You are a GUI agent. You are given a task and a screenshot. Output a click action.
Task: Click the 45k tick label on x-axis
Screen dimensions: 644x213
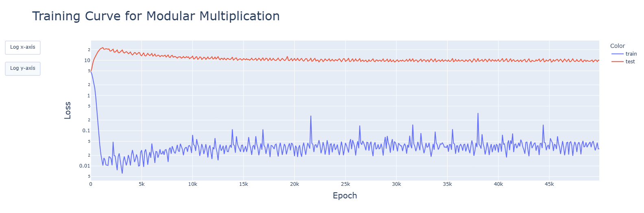[549, 184]
